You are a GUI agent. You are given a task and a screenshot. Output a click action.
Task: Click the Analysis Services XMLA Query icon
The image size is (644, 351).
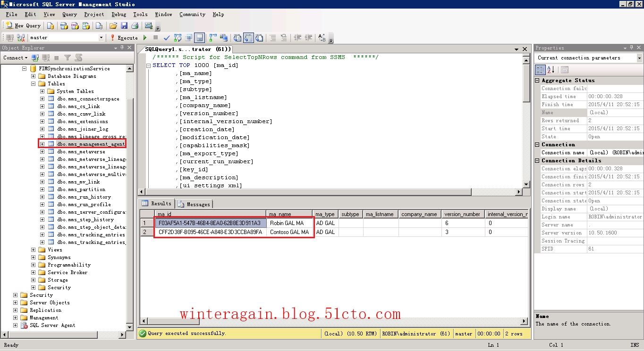[85, 25]
